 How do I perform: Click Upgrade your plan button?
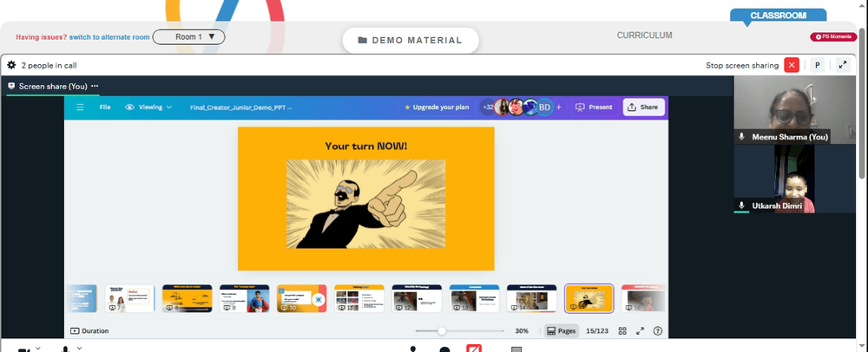pyautogui.click(x=437, y=108)
